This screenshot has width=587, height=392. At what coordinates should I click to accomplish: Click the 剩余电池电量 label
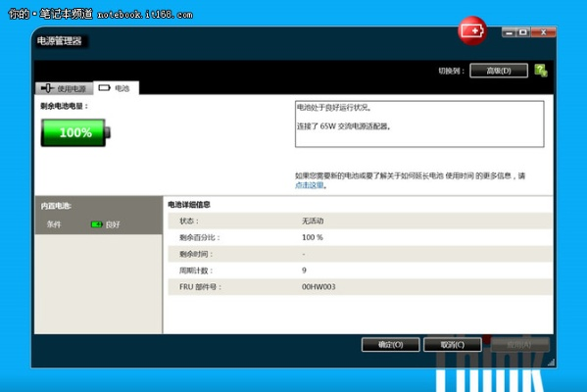coord(64,106)
